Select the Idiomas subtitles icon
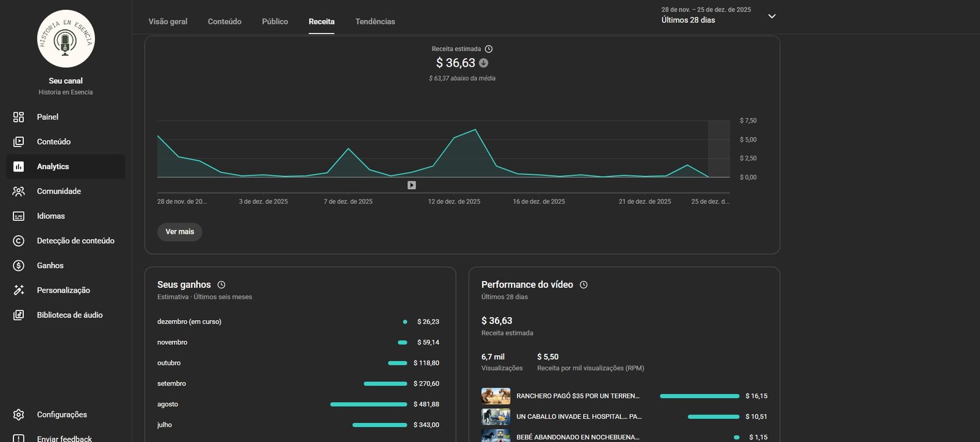980x442 pixels. point(18,216)
